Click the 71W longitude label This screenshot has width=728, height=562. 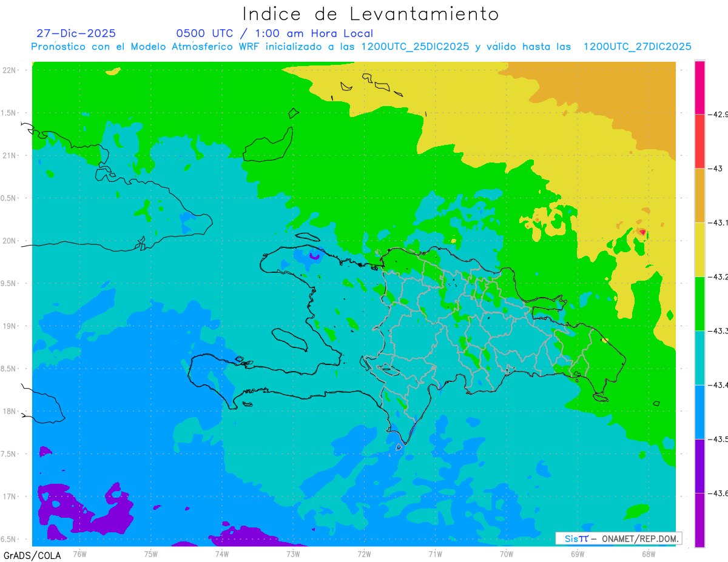pyautogui.click(x=435, y=553)
